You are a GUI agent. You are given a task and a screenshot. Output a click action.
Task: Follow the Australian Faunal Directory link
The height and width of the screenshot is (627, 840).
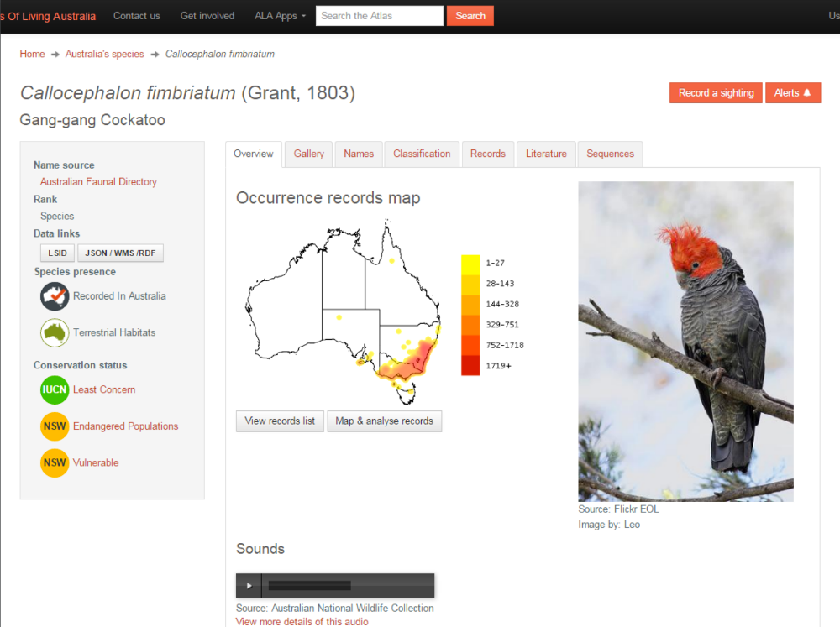(x=98, y=182)
